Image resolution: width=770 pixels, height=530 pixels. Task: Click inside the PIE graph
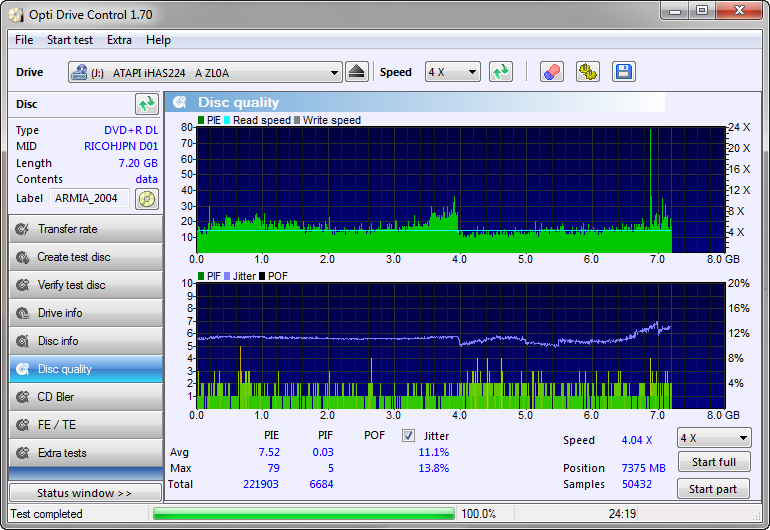point(461,190)
